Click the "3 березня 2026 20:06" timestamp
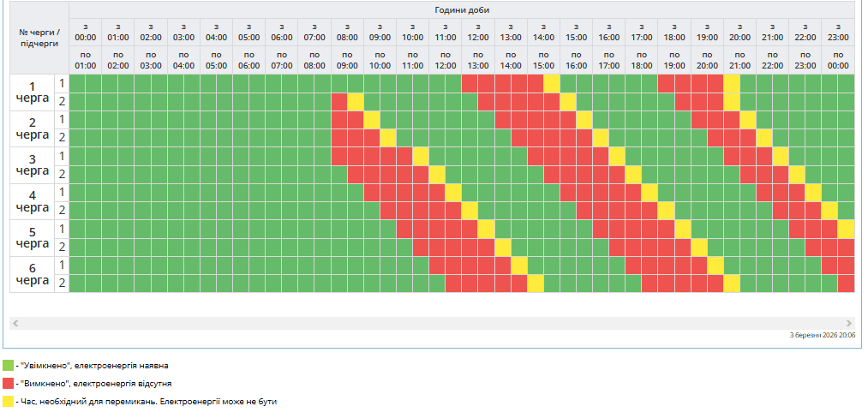The width and height of the screenshot is (868, 412). [x=822, y=337]
